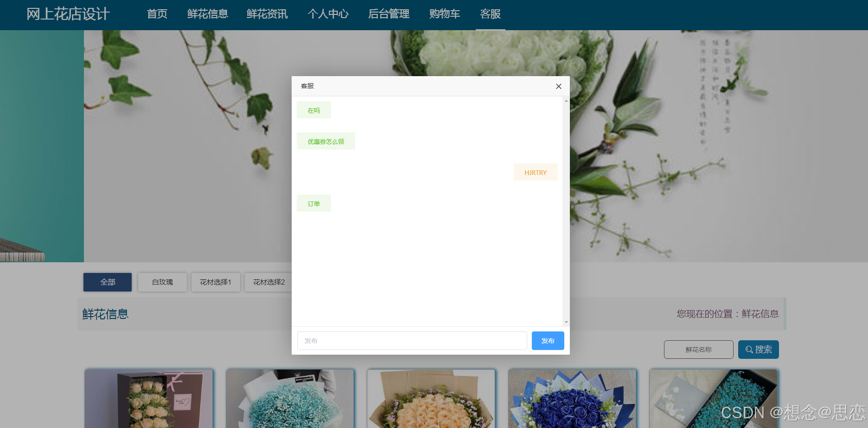Click the 发布 send button
Screen dimensions: 868x428
click(548, 341)
